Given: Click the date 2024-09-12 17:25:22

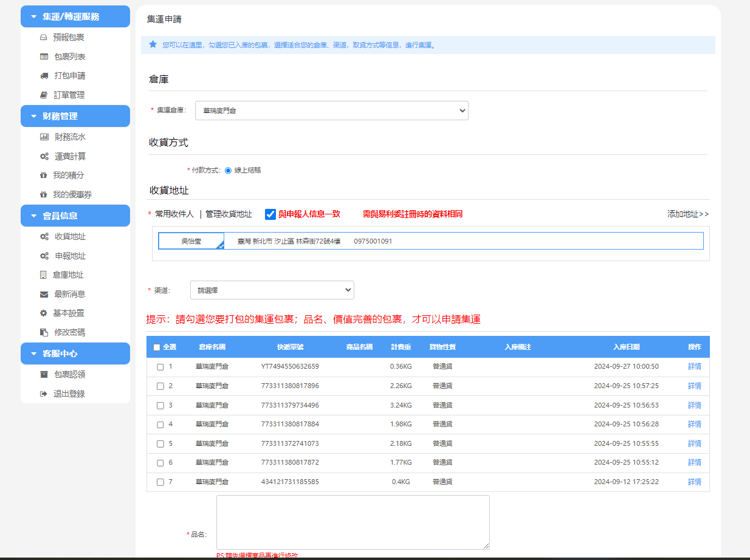Looking at the screenshot, I should coord(626,482).
